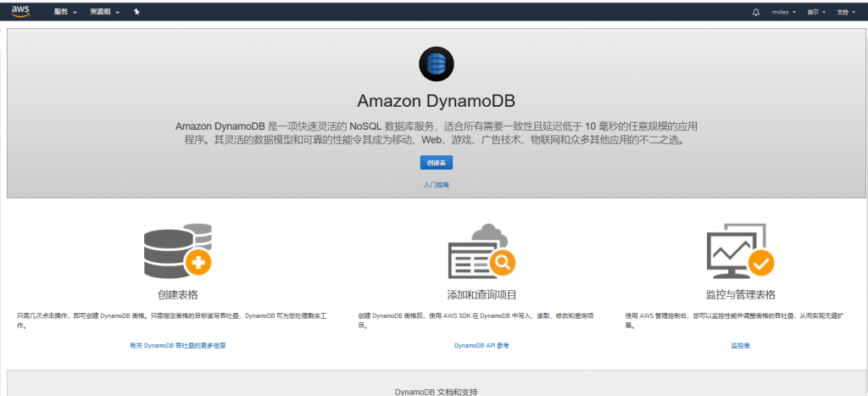Screen dimensions: 868x396
Task: Open the 首尔 region dropdown
Action: tap(816, 12)
